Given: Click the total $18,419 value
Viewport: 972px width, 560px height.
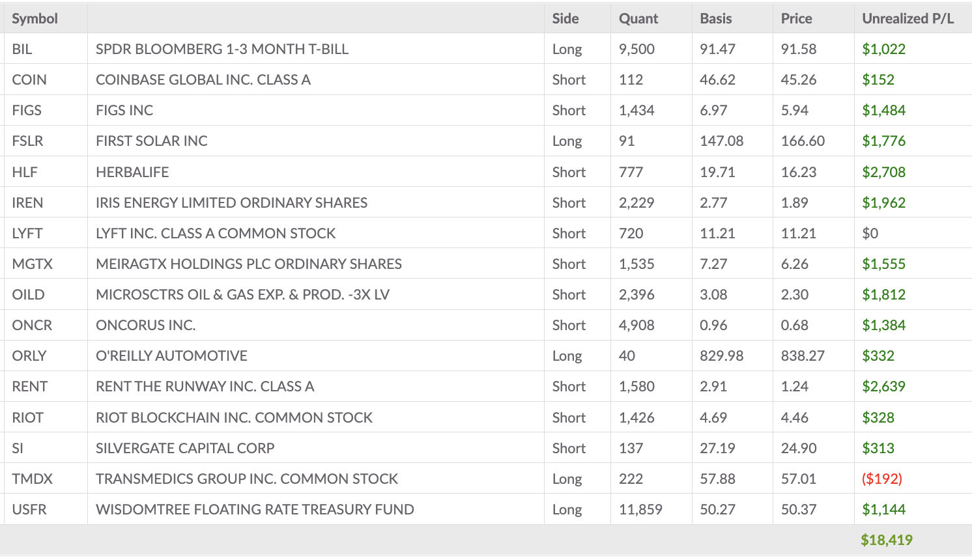Looking at the screenshot, I should pos(887,540).
